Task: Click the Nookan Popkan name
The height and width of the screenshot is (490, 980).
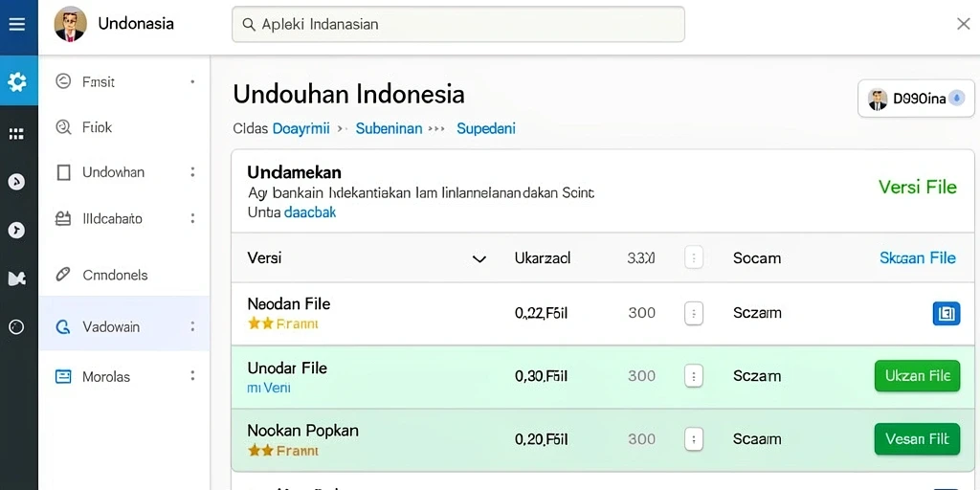Action: tap(303, 431)
